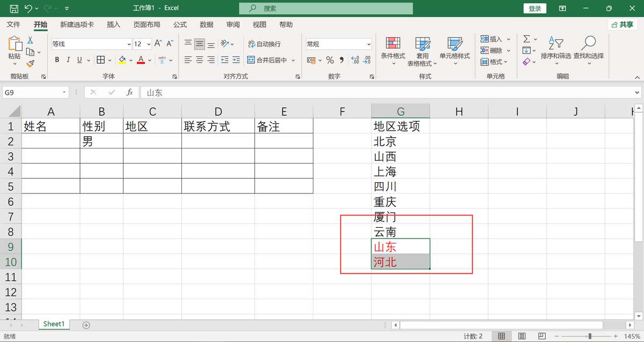Viewport: 644px width, 342px height.
Task: Open 单元格样式 cell styles
Action: click(x=455, y=51)
